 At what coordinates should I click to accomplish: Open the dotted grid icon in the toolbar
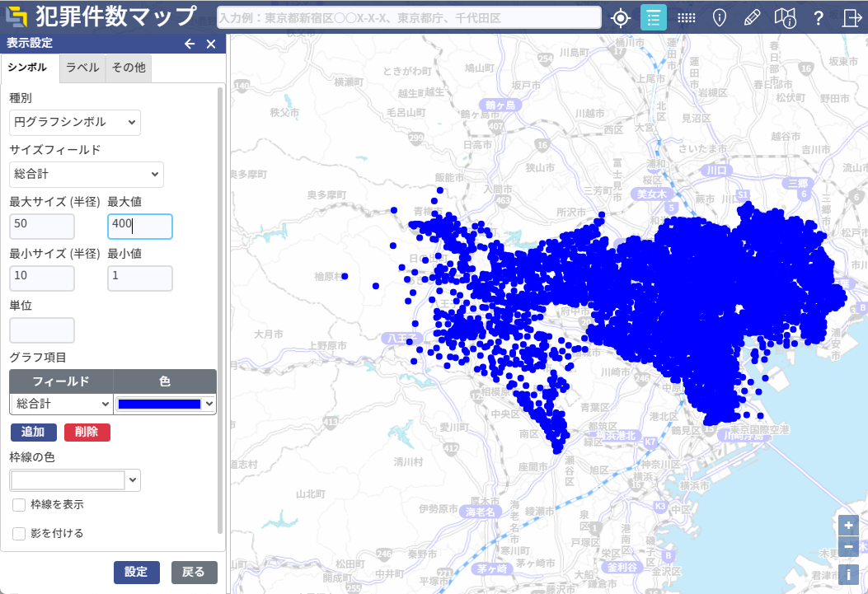[x=686, y=18]
